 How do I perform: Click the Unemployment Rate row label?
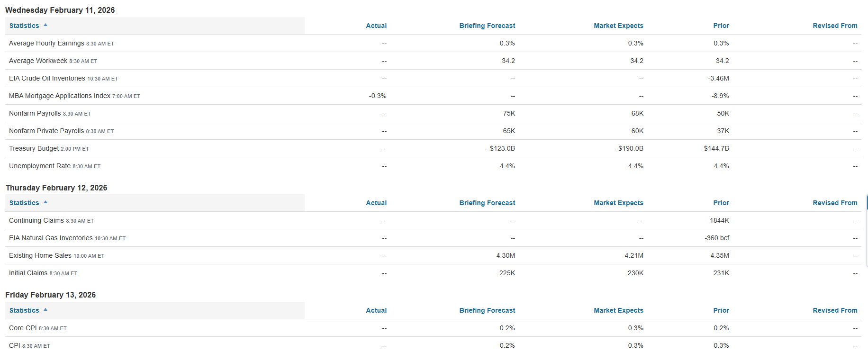point(40,166)
